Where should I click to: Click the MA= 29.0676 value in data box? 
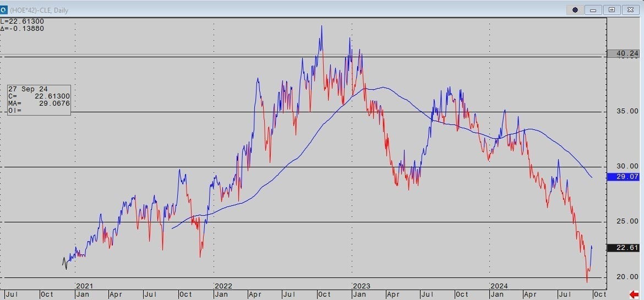[39, 103]
